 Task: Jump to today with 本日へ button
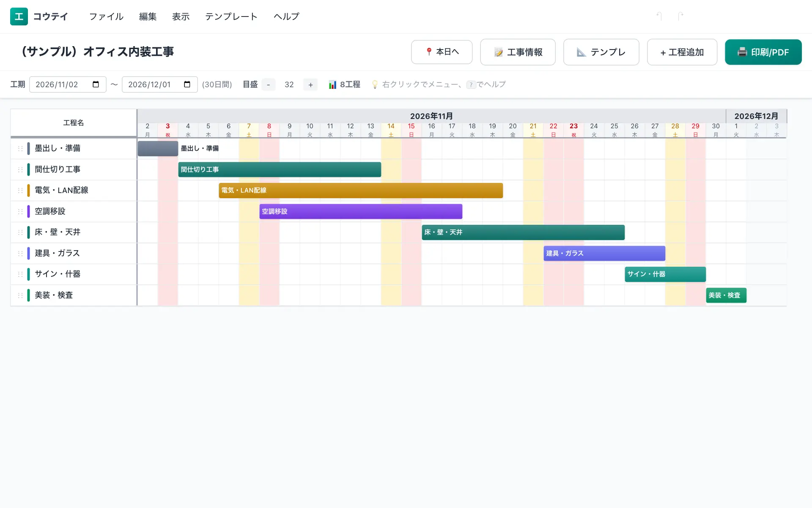[442, 52]
